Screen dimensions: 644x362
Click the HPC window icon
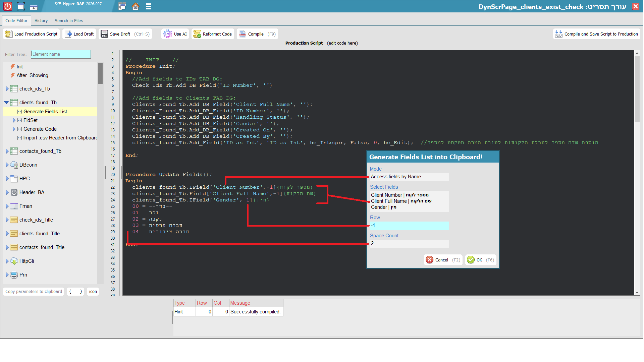click(x=14, y=179)
